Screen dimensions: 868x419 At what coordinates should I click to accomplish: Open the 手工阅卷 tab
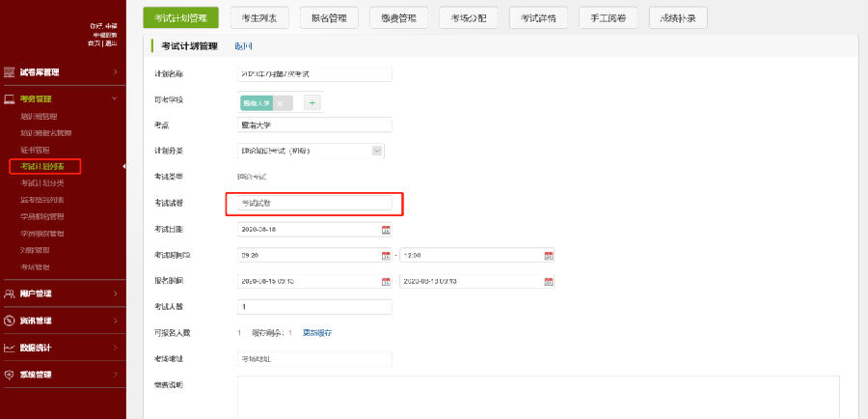(x=608, y=17)
